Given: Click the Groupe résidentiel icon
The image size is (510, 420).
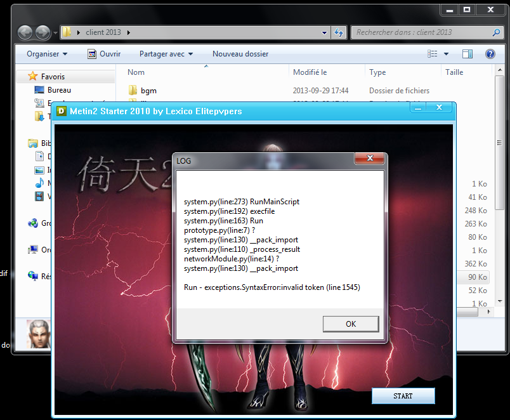Looking at the screenshot, I should (x=33, y=223).
